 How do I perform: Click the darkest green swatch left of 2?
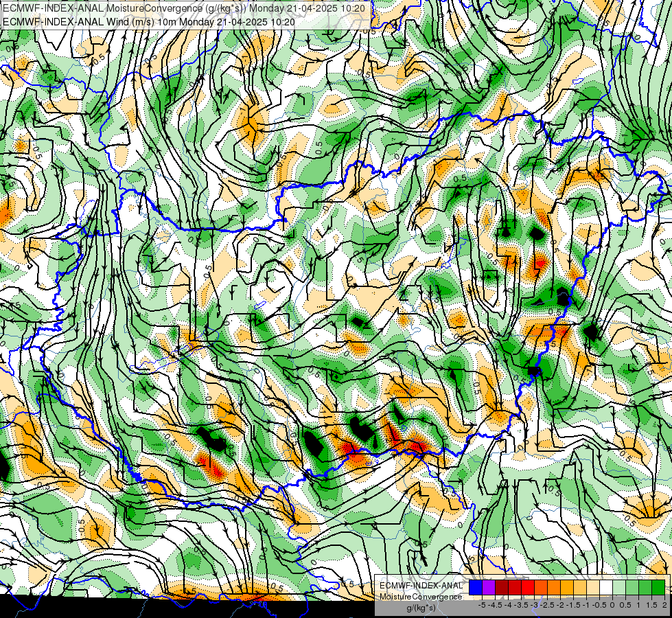click(658, 587)
